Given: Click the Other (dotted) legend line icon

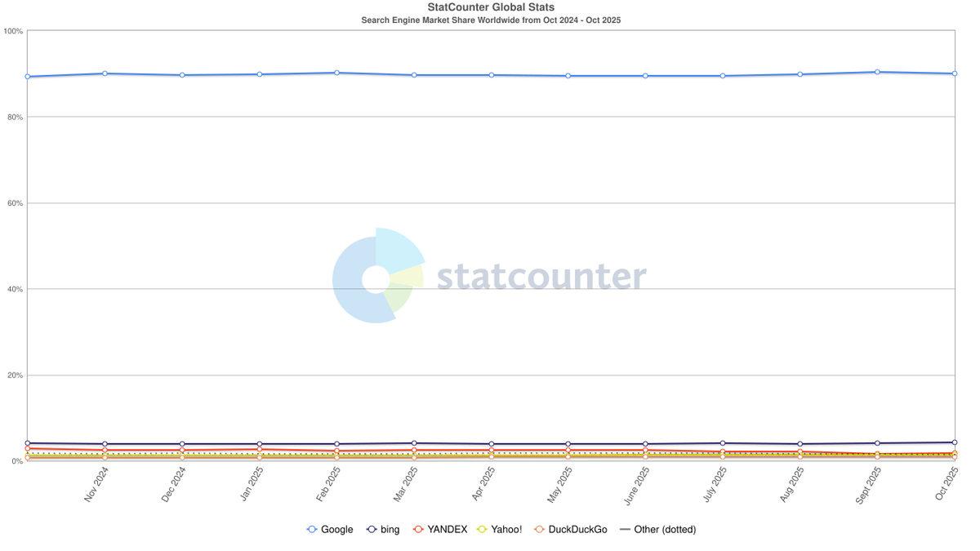Looking at the screenshot, I should pos(626,530).
